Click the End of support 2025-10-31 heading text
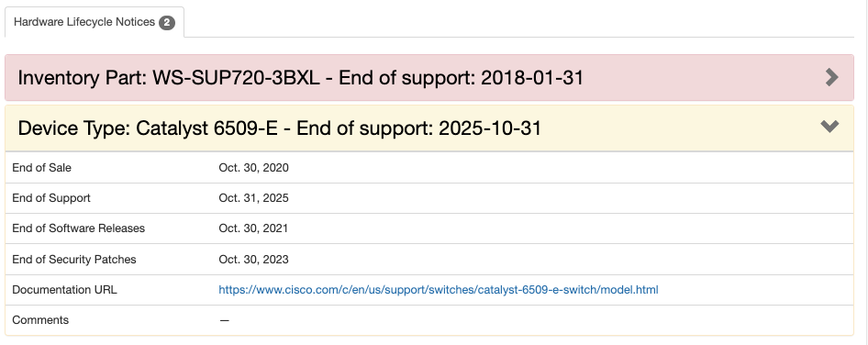The width and height of the screenshot is (868, 345). pos(419,128)
